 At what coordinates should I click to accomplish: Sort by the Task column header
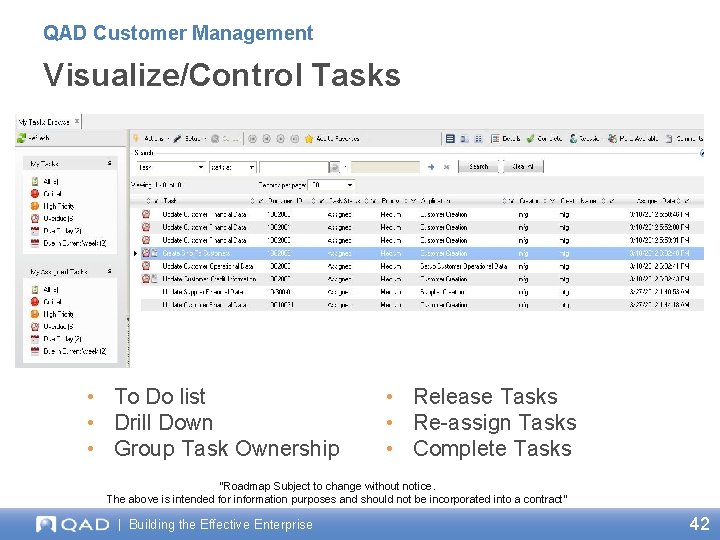[x=169, y=201]
